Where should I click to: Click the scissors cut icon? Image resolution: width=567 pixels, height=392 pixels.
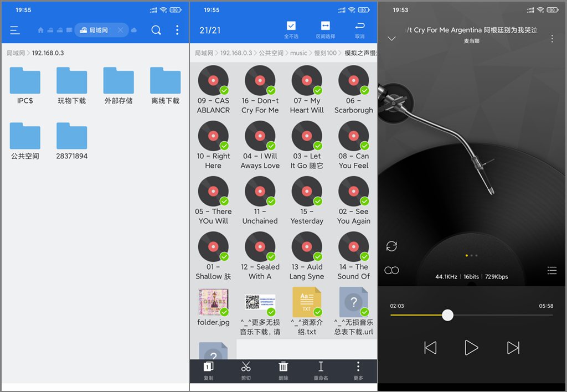246,367
